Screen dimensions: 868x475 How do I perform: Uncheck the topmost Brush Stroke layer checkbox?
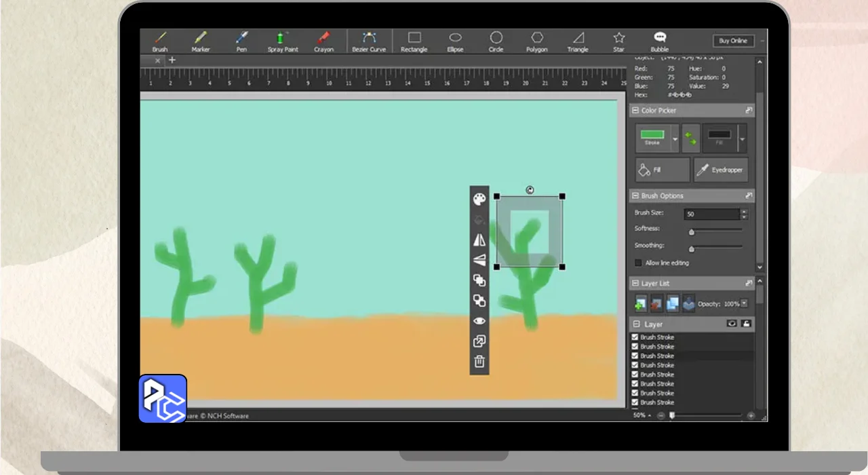[635, 337]
